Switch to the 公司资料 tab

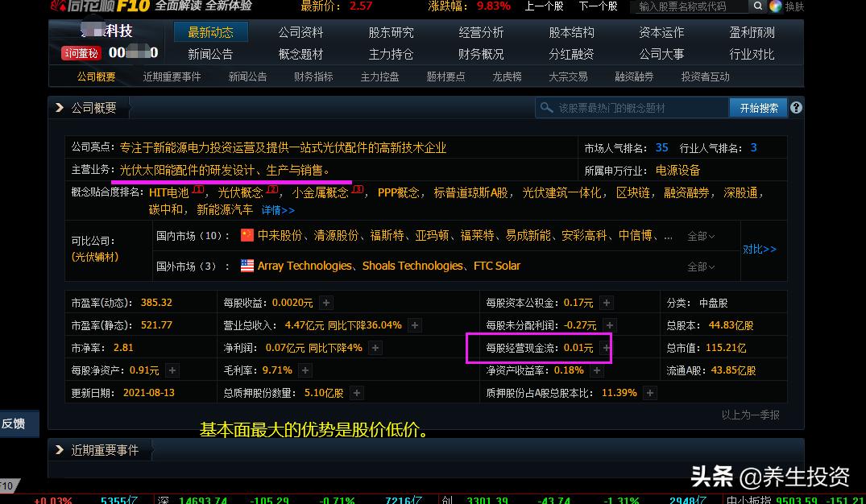tap(300, 32)
